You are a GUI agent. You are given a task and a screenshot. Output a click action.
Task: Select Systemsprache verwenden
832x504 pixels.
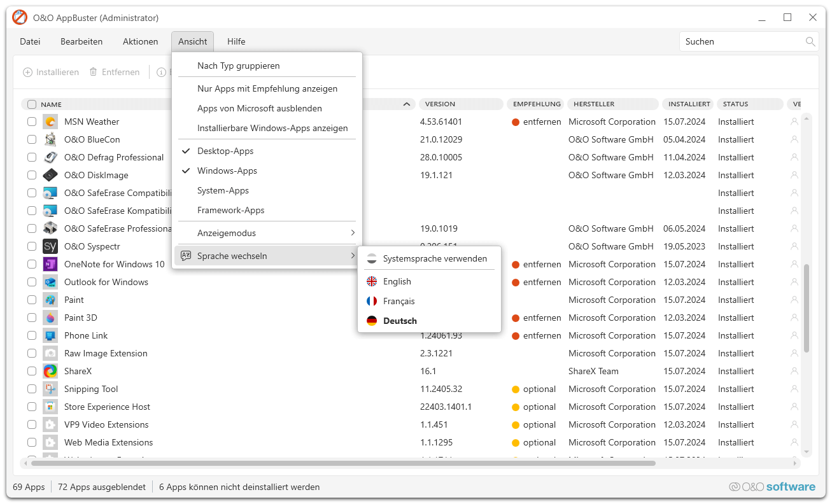[430, 258]
